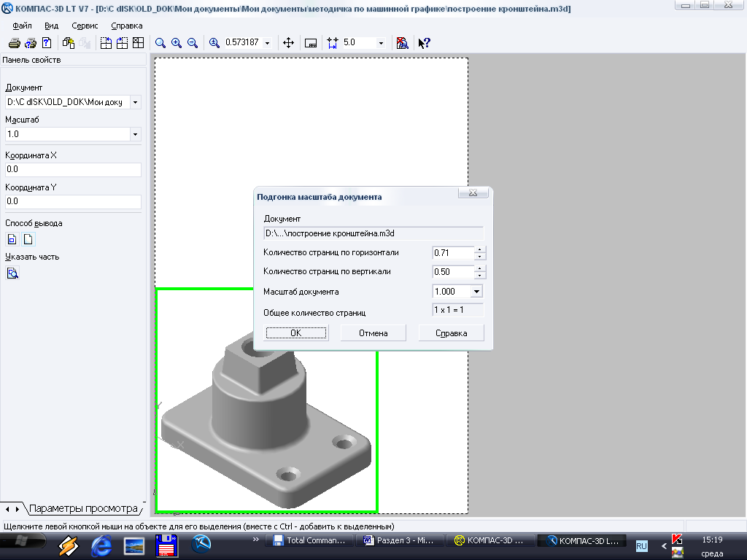
Task: Decrease the vertical pages count with down arrow
Action: coord(480,275)
